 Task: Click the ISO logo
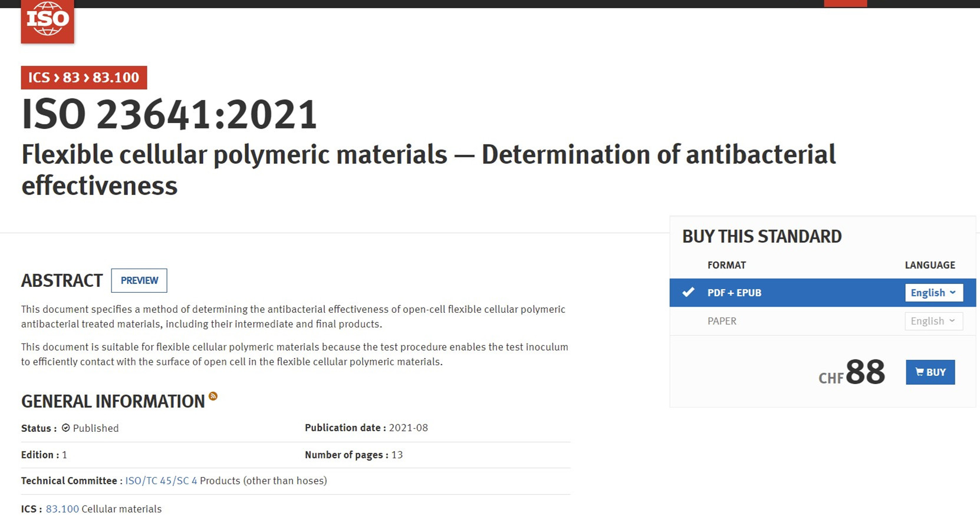[48, 20]
